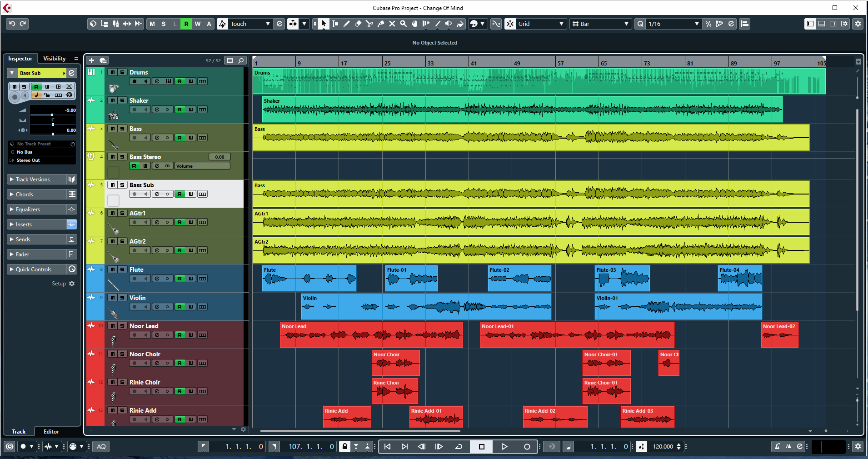This screenshot has width=868, height=459.
Task: Click the Rewind transport button
Action: pyautogui.click(x=422, y=447)
